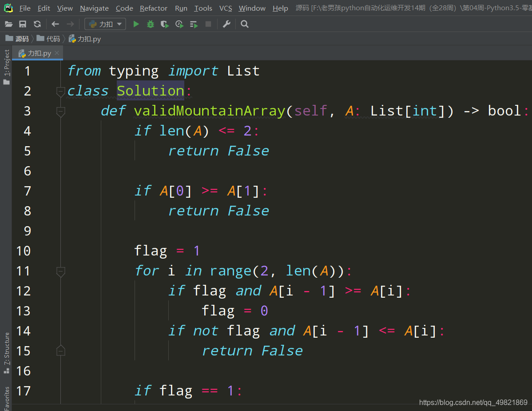Click 'range' in the for loop line
Image resolution: width=532 pixels, height=411 pixels.
click(x=231, y=271)
